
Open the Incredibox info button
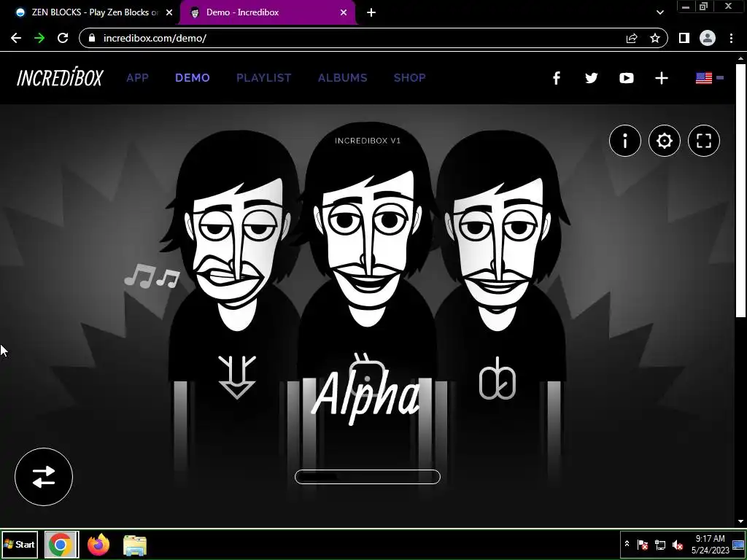tap(624, 141)
